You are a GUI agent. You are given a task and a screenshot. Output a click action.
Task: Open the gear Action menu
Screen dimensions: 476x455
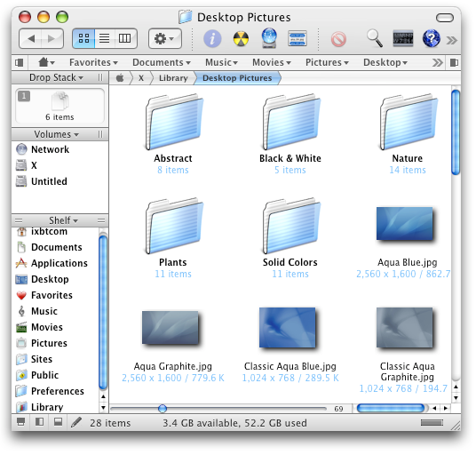pos(165,38)
